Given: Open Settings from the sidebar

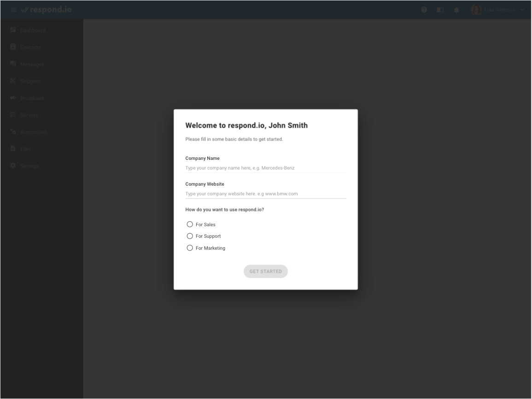Looking at the screenshot, I should pos(29,166).
